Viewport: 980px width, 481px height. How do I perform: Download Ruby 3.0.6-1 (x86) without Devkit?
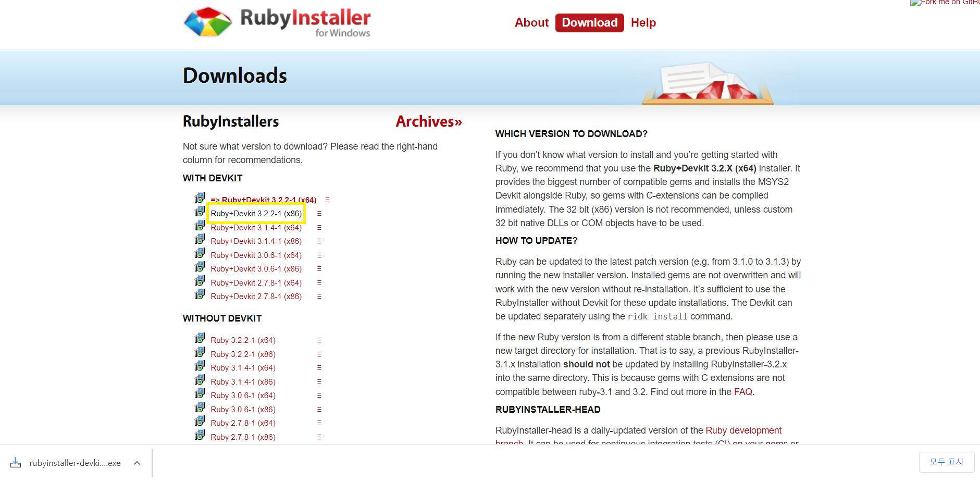pos(243,410)
